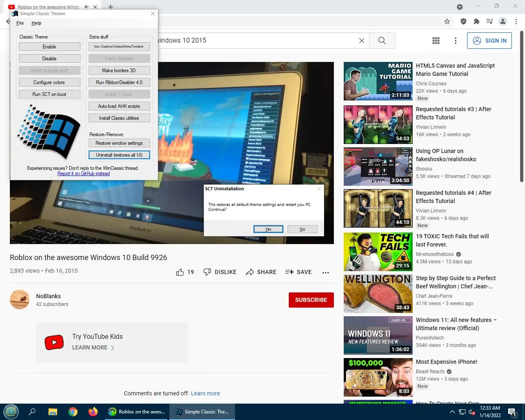
Task: Open the Chrome profile avatar icon
Action: [x=503, y=21]
